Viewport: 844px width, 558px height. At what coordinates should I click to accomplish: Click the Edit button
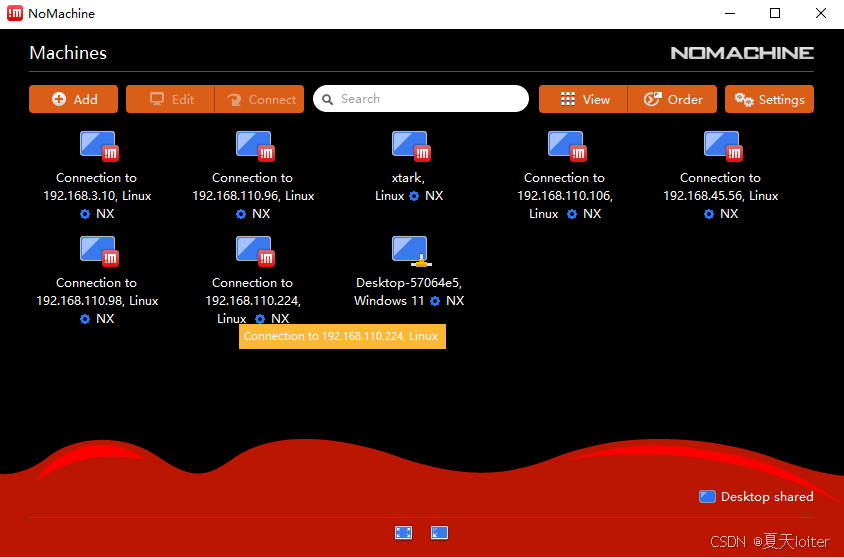coord(170,99)
